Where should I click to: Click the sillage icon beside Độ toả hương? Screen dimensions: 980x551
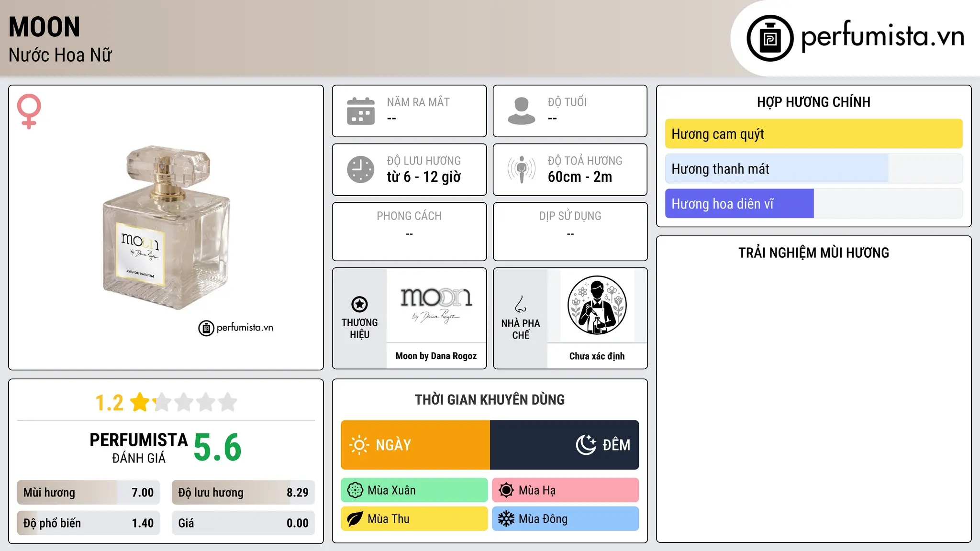click(x=522, y=169)
